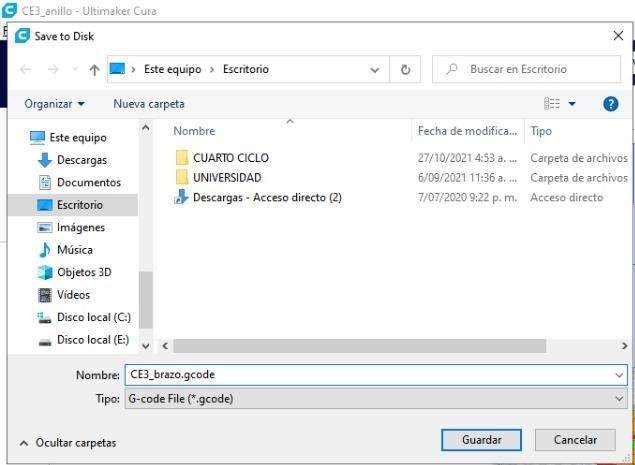635x465 pixels.
Task: Click Guardar to save the file
Action: click(x=482, y=440)
